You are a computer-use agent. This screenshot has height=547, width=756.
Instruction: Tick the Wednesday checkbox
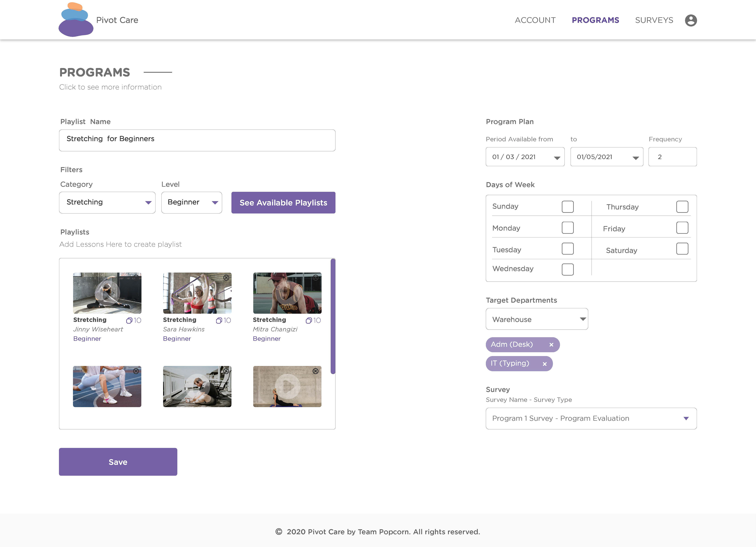pyautogui.click(x=567, y=269)
